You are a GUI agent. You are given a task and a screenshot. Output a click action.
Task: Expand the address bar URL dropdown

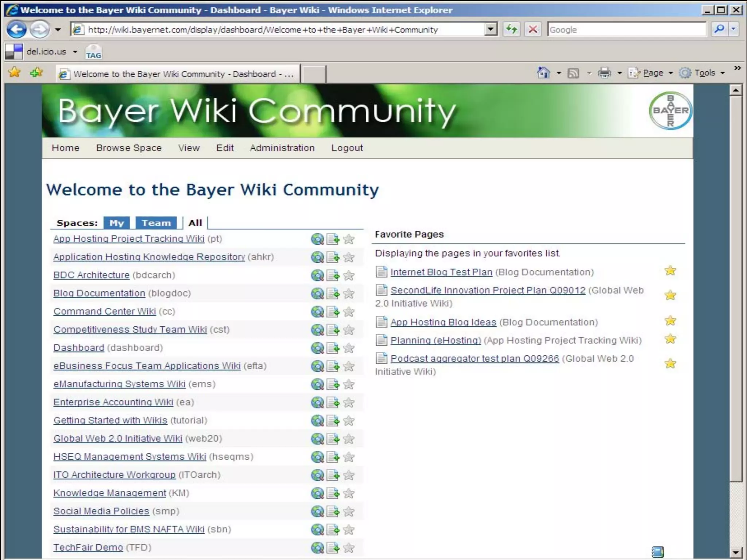491,29
